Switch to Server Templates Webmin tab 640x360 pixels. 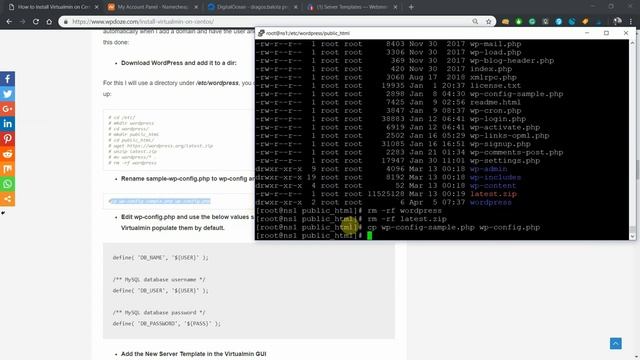pos(351,7)
